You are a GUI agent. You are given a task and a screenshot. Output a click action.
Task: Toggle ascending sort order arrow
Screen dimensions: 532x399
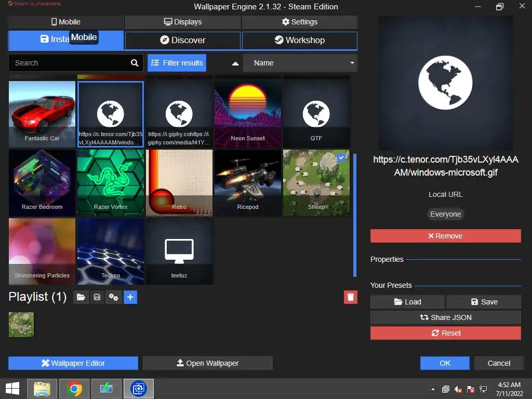235,63
